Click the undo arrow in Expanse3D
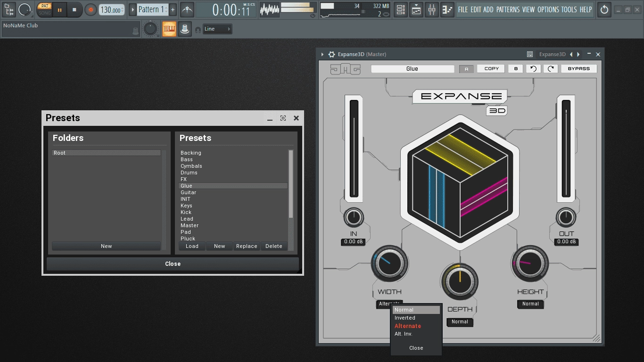The width and height of the screenshot is (644, 362). coord(533,69)
